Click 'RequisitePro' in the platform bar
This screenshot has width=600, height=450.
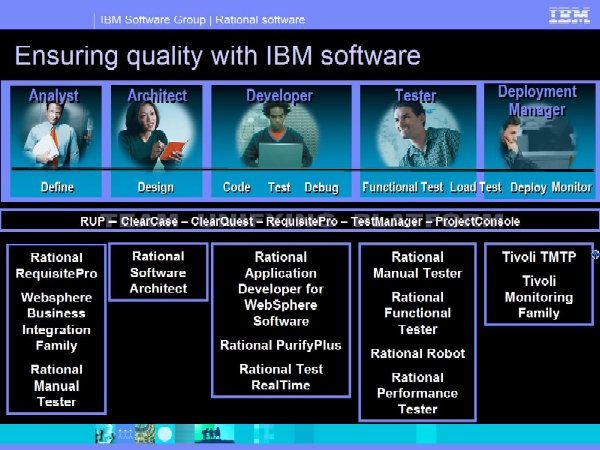click(x=302, y=222)
